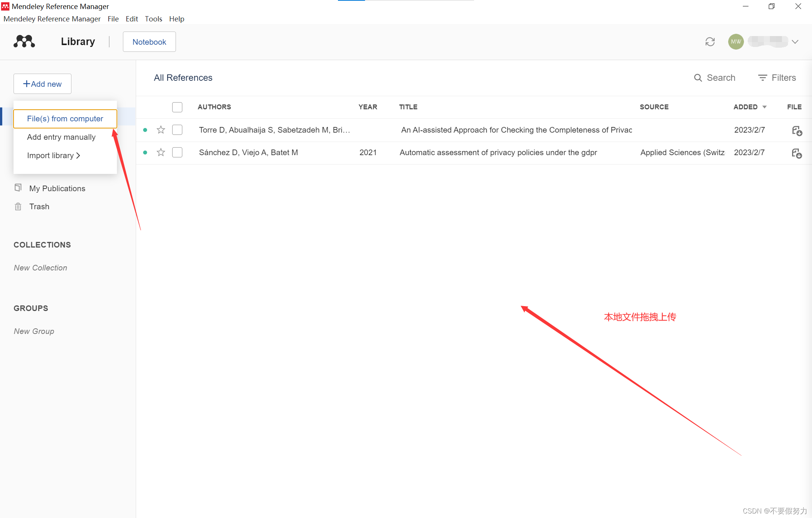Image resolution: width=812 pixels, height=518 pixels.
Task: Download file for Torre D reference
Action: 797,131
